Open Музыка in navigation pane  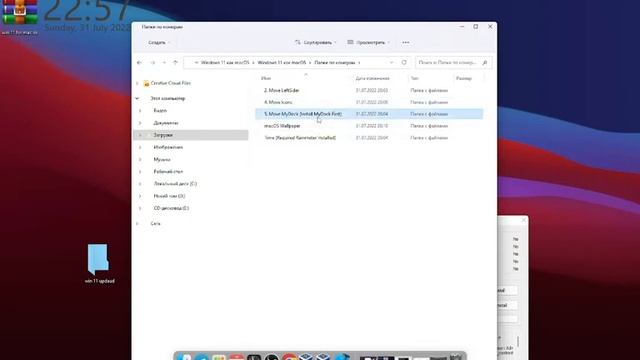162,159
